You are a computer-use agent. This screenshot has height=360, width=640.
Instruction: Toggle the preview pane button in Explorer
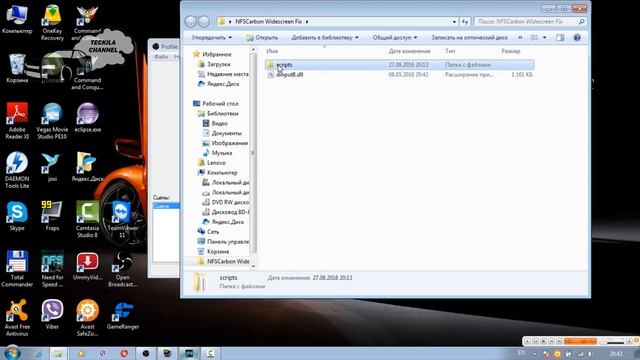coord(560,38)
